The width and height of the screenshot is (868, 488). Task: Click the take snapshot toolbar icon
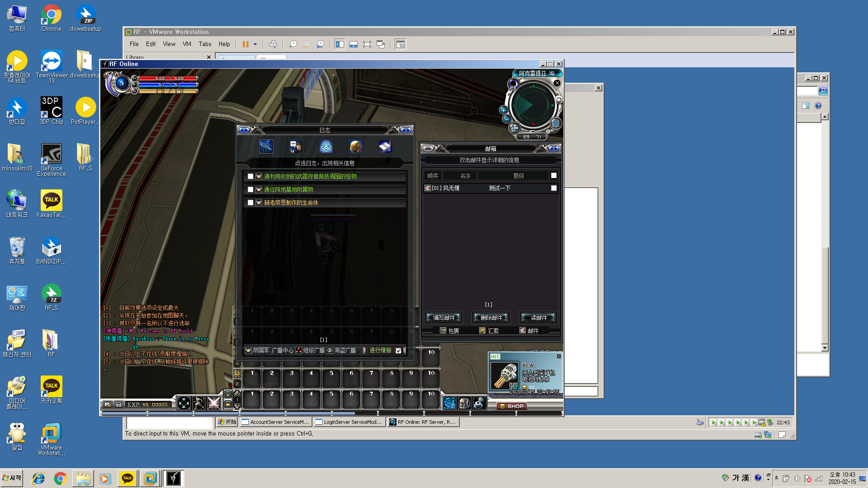[x=293, y=44]
